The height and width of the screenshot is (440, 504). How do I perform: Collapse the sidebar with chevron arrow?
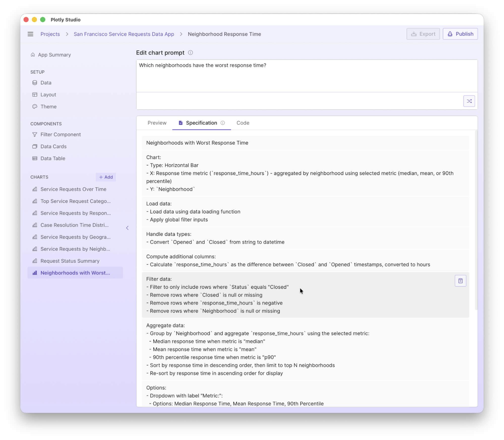pos(127,228)
